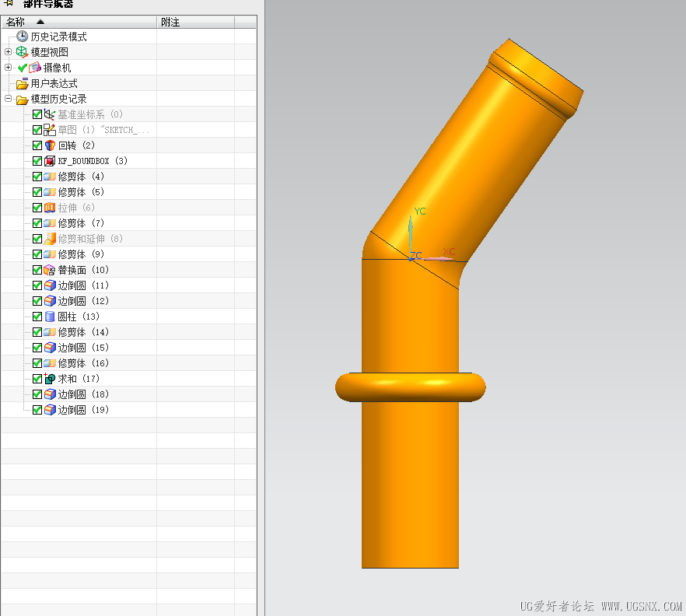686x616 pixels.
Task: Click the 基准坐标系 (0) datum icon
Action: [50, 114]
